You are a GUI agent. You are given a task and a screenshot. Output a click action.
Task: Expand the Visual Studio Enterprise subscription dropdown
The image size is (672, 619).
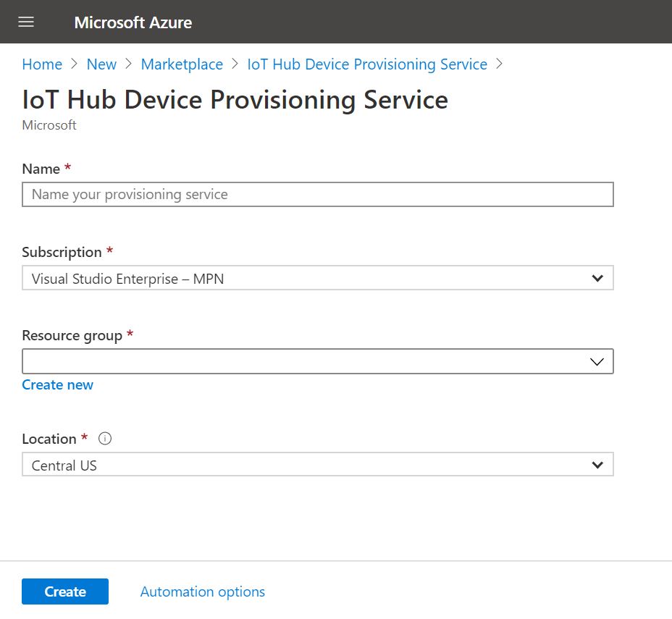(x=304, y=278)
